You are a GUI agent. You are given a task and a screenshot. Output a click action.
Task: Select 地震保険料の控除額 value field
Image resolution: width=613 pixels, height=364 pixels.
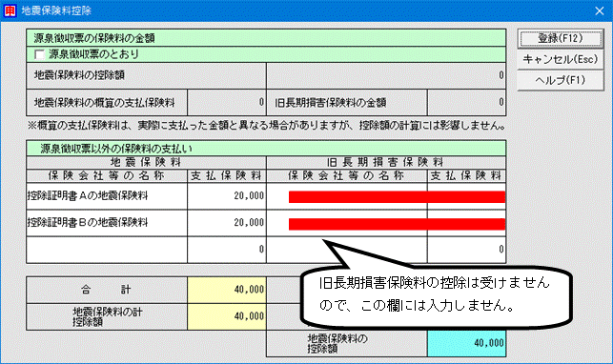pyautogui.click(x=386, y=75)
